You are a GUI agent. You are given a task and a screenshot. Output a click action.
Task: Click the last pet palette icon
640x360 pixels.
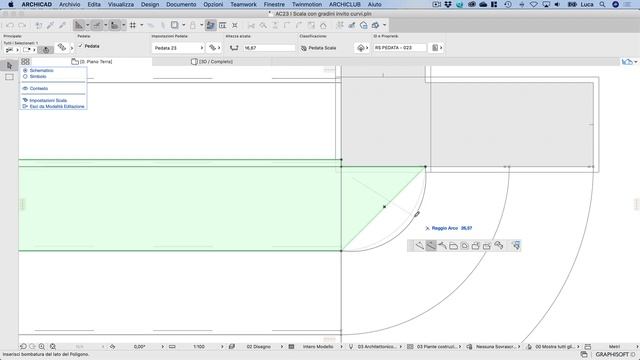tap(516, 246)
